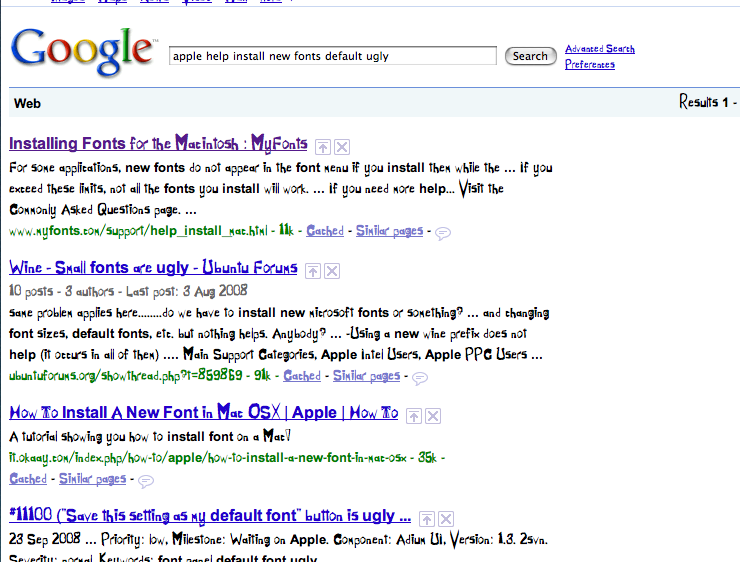The width and height of the screenshot is (740, 562).
Task: Click the www.myfonts.com/support/help_install_mac.html URL text
Action: click(x=138, y=231)
